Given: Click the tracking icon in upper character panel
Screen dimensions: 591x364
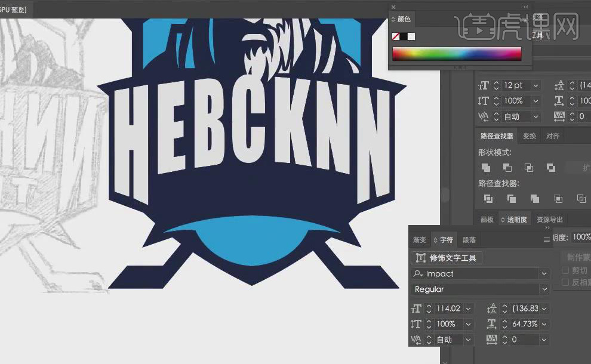Looking at the screenshot, I should (559, 116).
